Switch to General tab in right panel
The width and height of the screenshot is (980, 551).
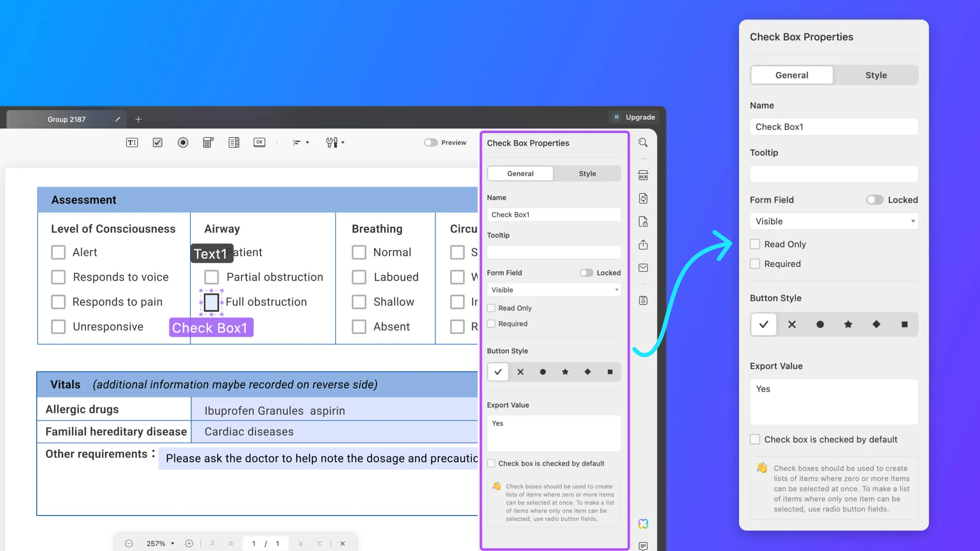[792, 75]
